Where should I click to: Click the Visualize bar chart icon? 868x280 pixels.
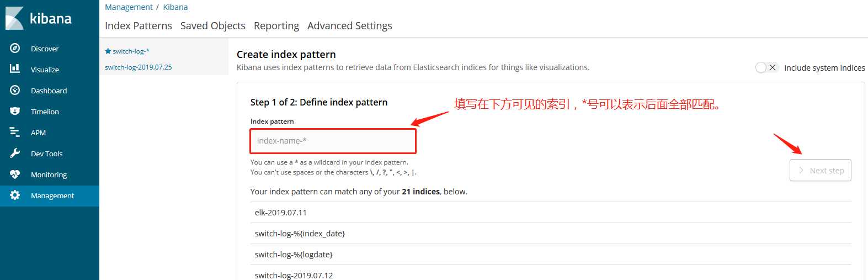tap(15, 69)
